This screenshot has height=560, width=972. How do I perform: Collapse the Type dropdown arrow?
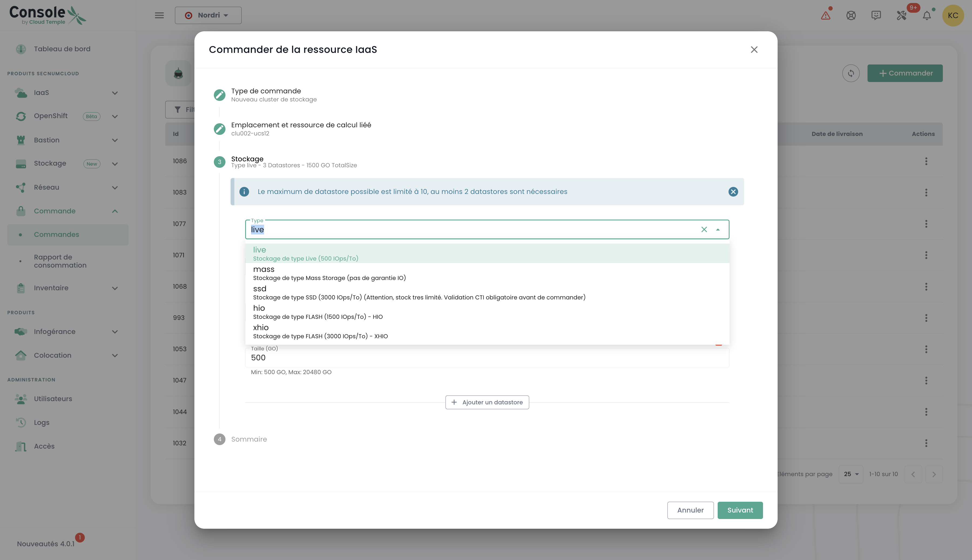pyautogui.click(x=718, y=230)
